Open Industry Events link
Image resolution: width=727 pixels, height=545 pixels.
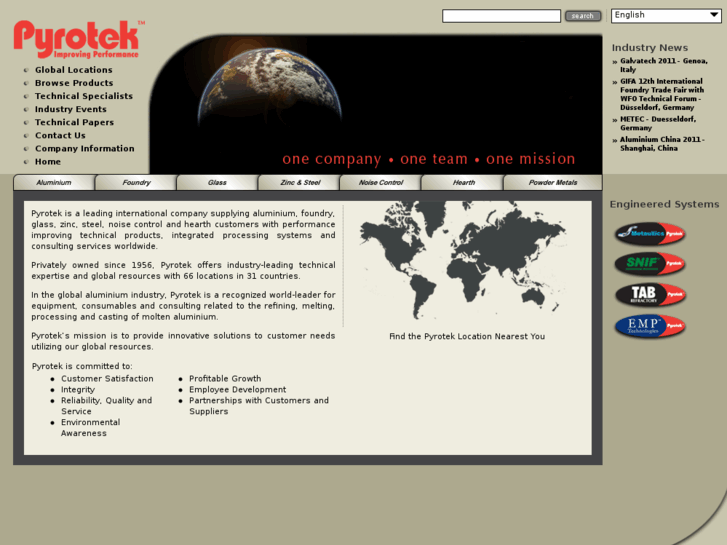71,109
